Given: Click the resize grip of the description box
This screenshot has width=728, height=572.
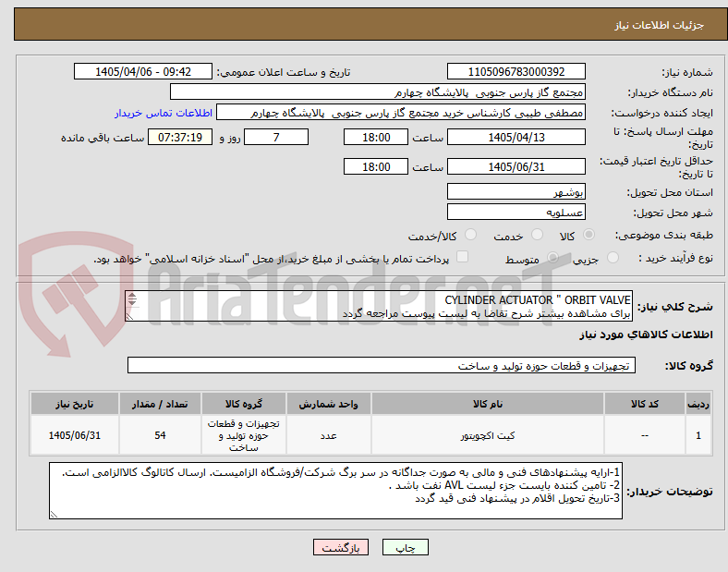Looking at the screenshot, I should pyautogui.click(x=130, y=316).
